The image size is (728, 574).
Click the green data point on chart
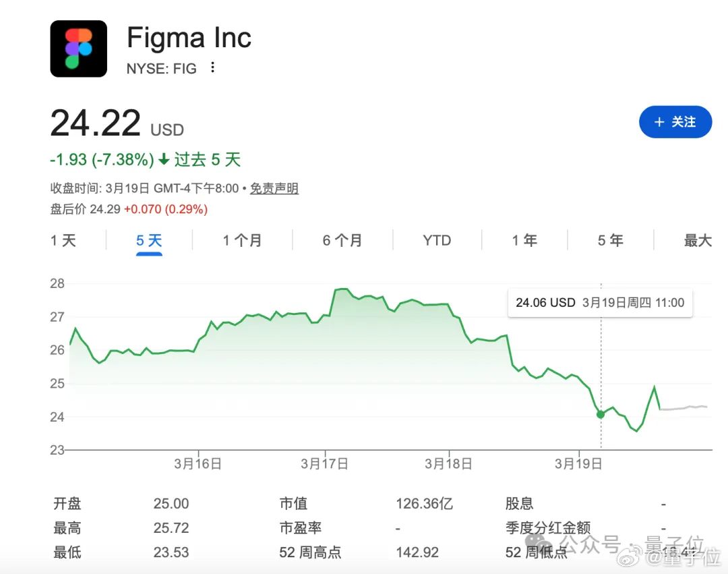click(x=601, y=414)
